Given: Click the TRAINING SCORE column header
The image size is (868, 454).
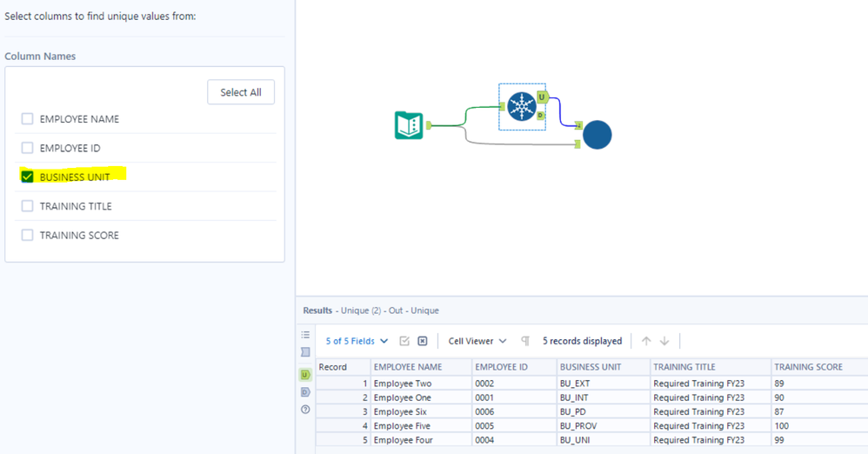Looking at the screenshot, I should click(819, 366).
